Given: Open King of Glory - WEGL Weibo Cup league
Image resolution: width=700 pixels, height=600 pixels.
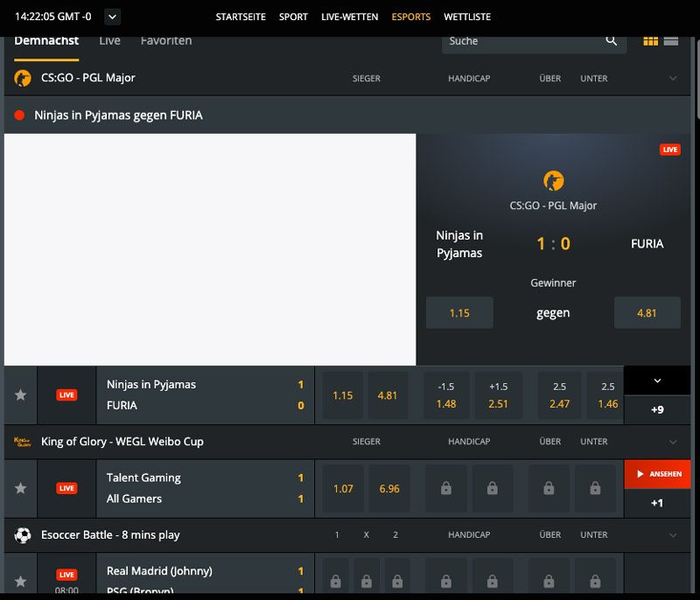Looking at the screenshot, I should coord(122,442).
